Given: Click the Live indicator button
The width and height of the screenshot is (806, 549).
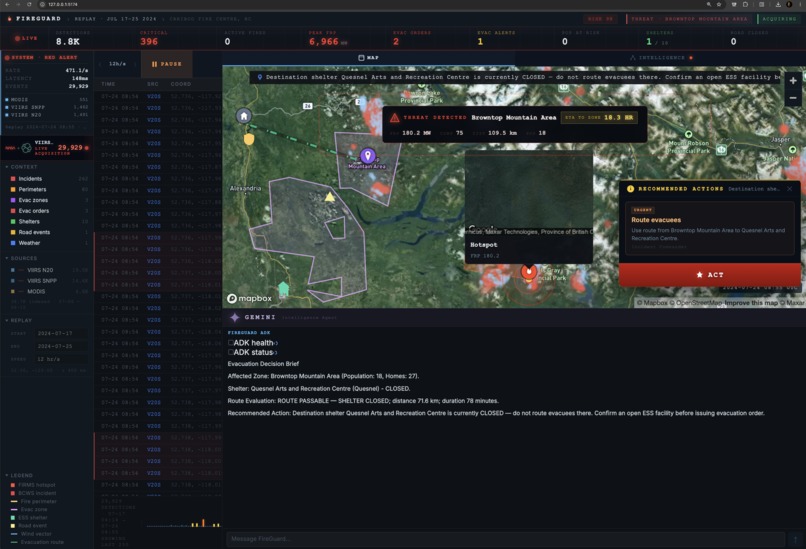Looking at the screenshot, I should point(26,39).
